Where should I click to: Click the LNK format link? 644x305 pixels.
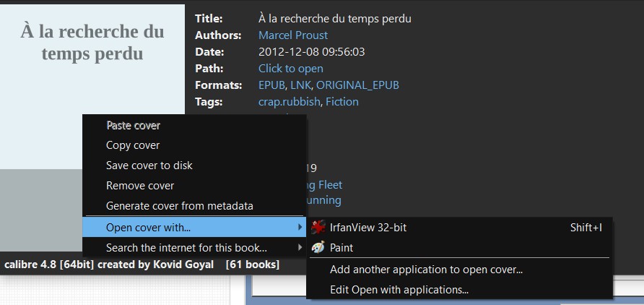[x=300, y=85]
